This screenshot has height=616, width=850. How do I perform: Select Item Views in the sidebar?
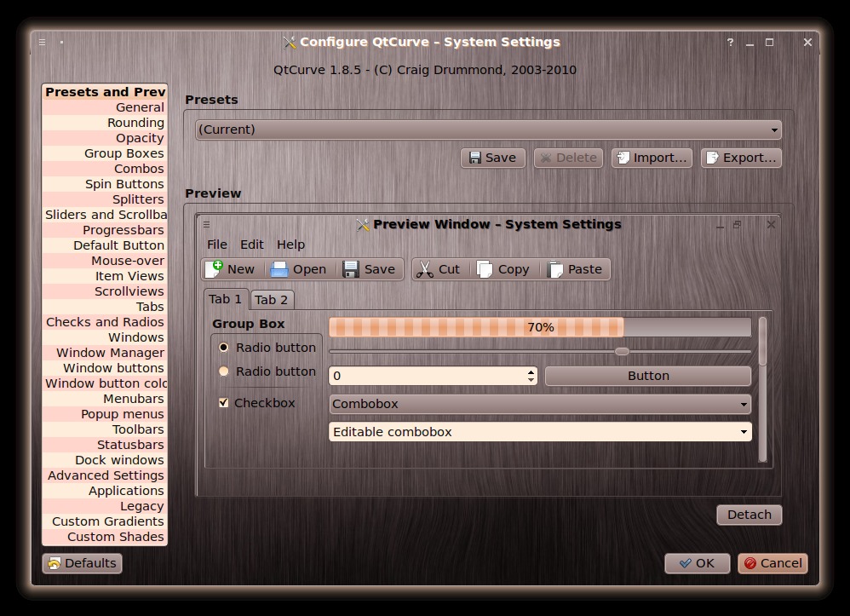[105, 276]
